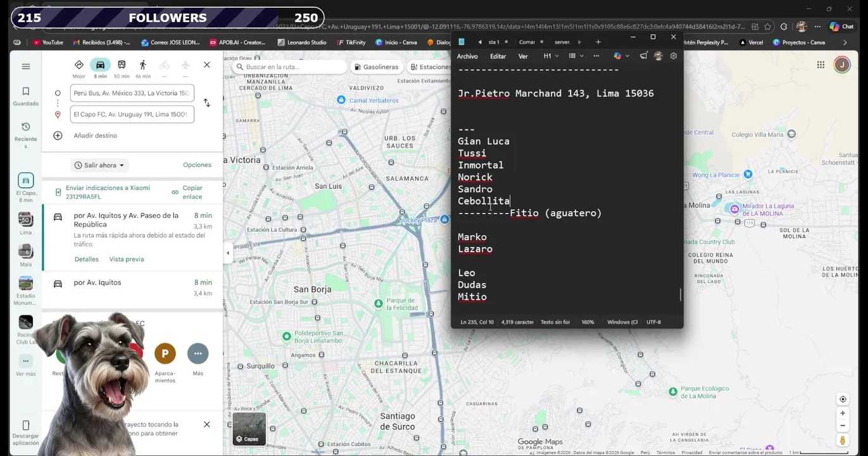The height and width of the screenshot is (456, 868).
Task: Dismiss the route tip banner
Action: [206, 424]
